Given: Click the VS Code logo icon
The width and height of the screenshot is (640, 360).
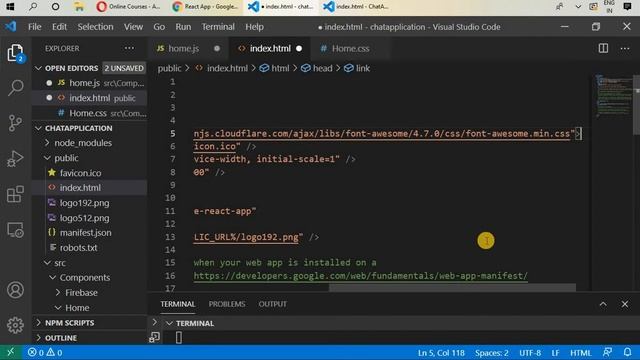Looking at the screenshot, I should pos(11,27).
